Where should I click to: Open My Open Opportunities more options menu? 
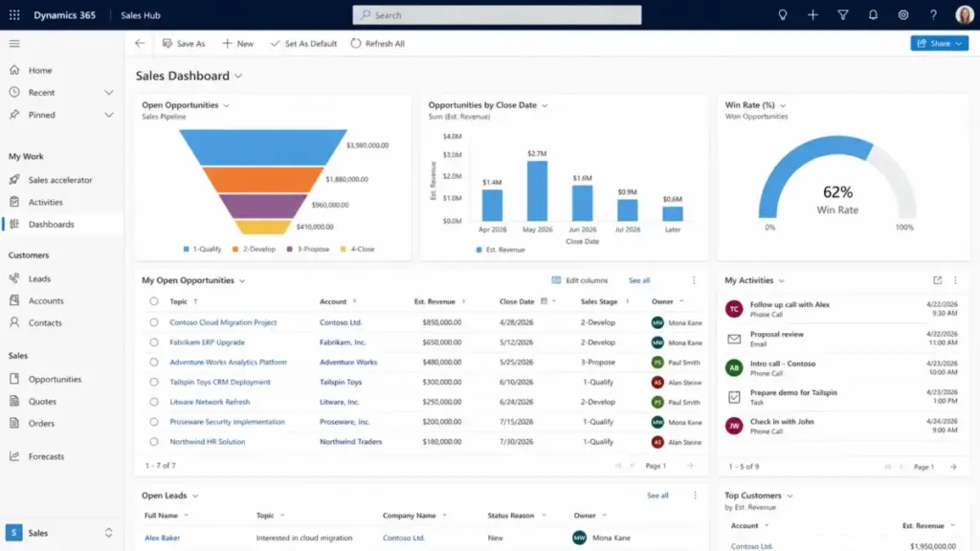click(694, 280)
